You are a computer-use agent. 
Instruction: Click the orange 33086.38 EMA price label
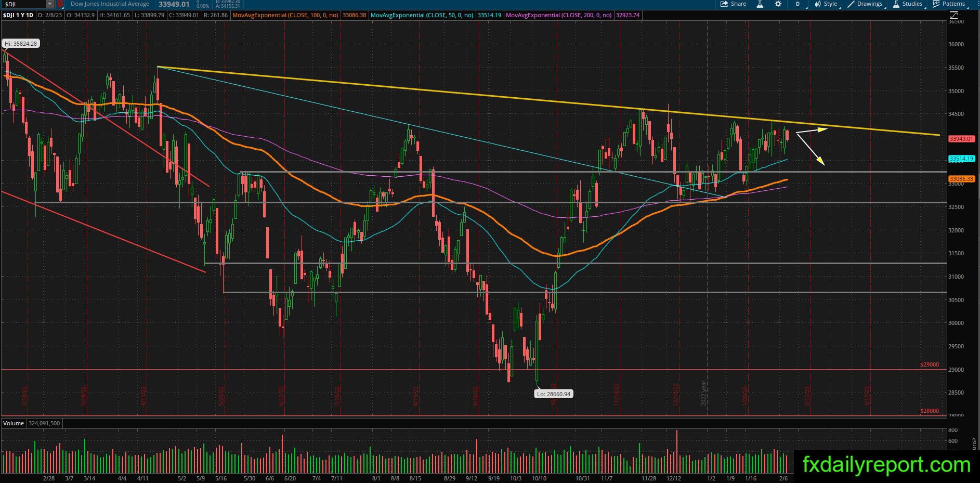pos(961,179)
